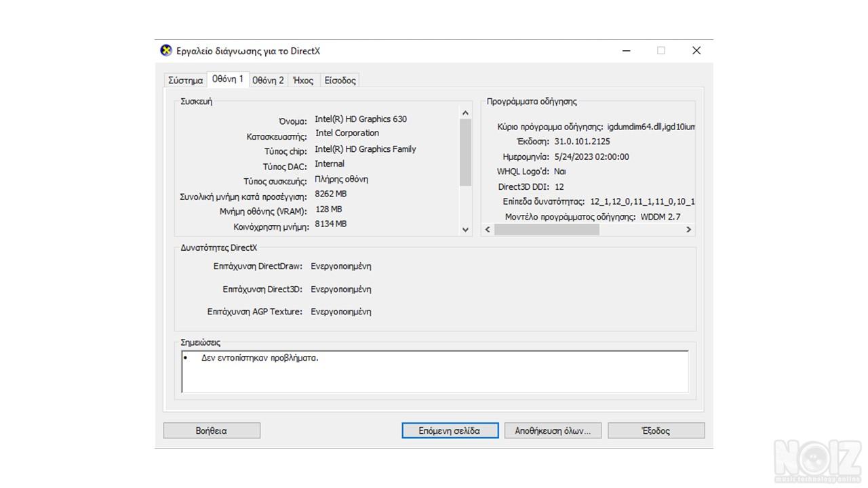This screenshot has width=868, height=488.
Task: Click the drivers panel horizontal scrollbar thumb
Action: [547, 230]
